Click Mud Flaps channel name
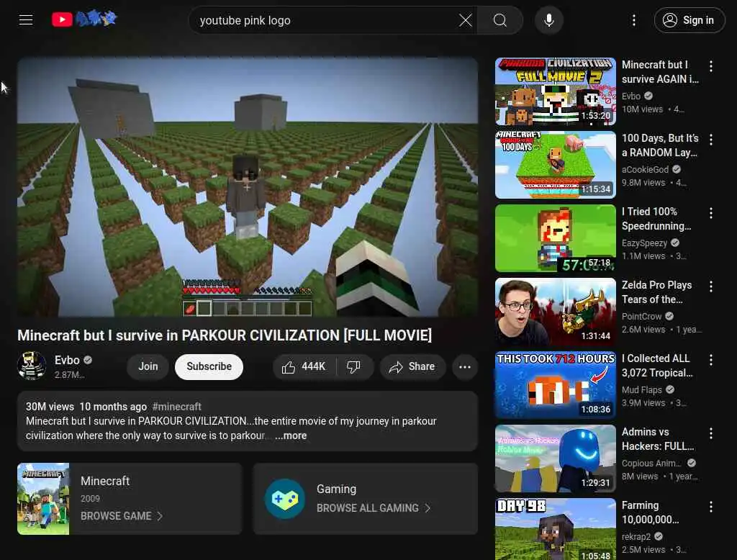This screenshot has height=560, width=737. point(641,390)
